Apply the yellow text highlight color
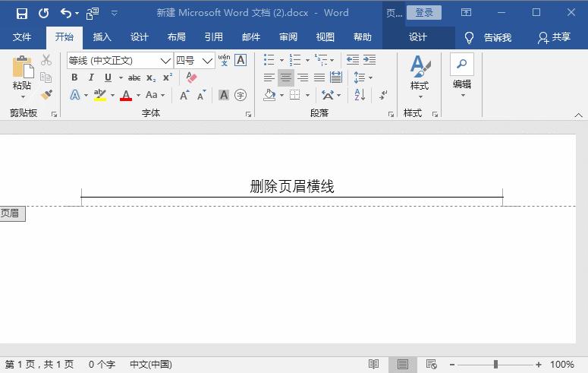 click(100, 95)
